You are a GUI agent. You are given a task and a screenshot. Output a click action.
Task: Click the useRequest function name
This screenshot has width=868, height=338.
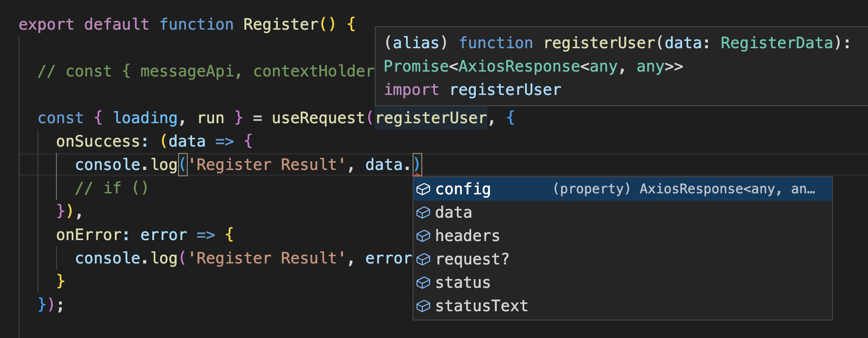[318, 118]
